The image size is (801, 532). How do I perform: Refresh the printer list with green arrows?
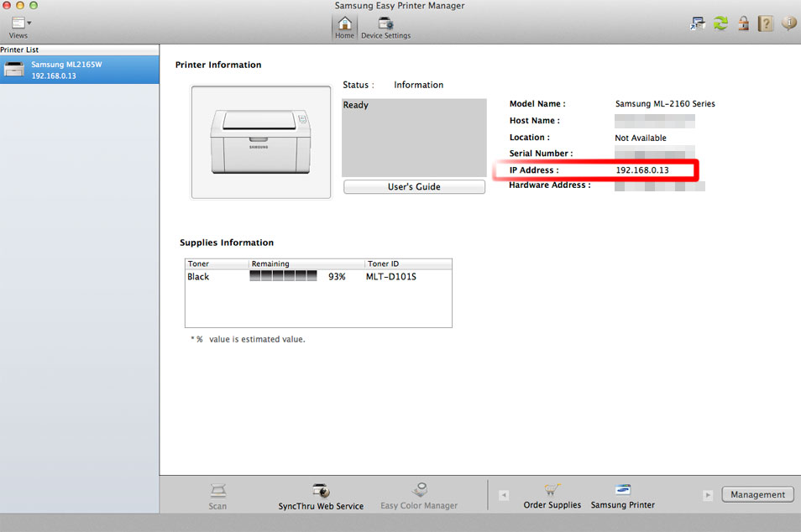tap(720, 23)
